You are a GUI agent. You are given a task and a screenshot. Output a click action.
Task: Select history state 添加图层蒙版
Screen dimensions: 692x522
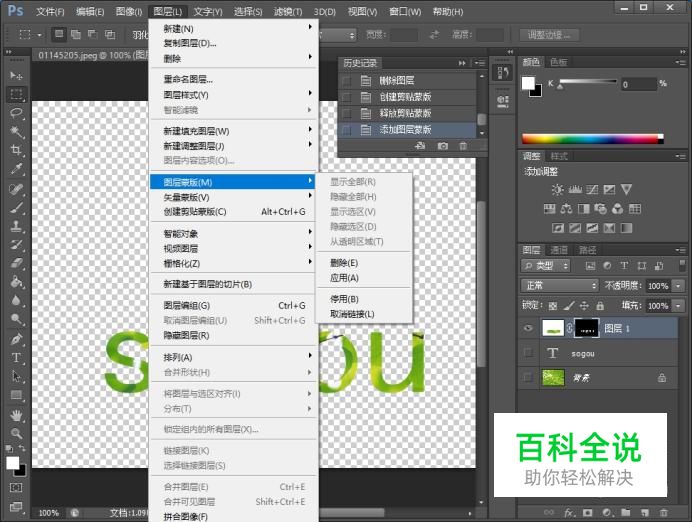point(407,130)
